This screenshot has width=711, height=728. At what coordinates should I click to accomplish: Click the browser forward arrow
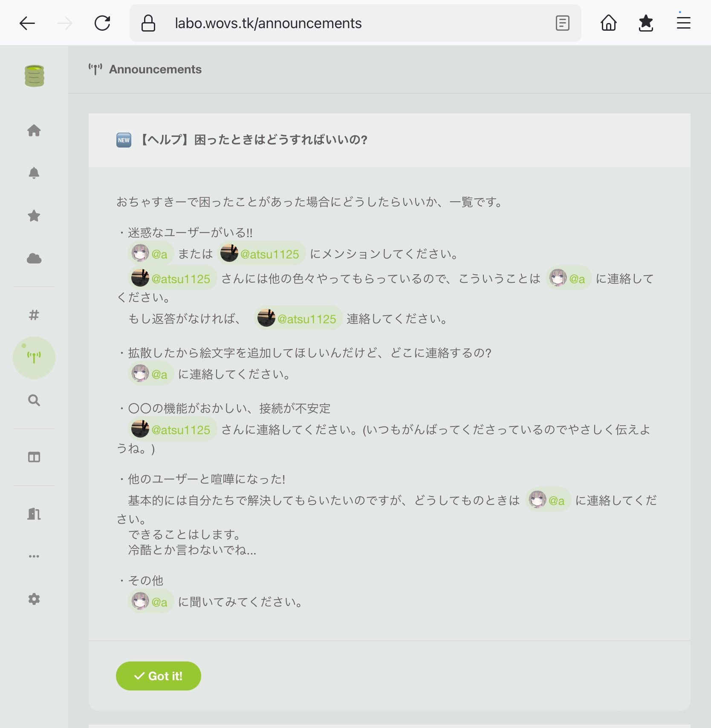click(x=65, y=23)
